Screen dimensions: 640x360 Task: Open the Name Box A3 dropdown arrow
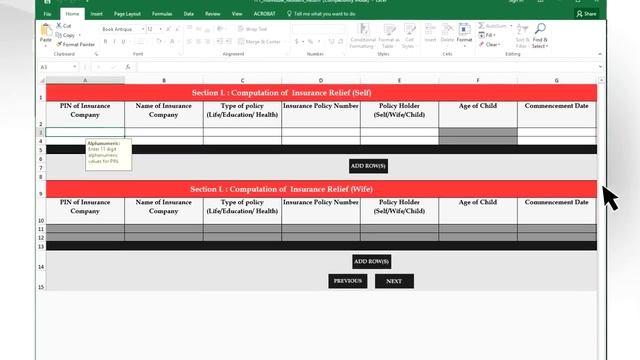pos(75,67)
